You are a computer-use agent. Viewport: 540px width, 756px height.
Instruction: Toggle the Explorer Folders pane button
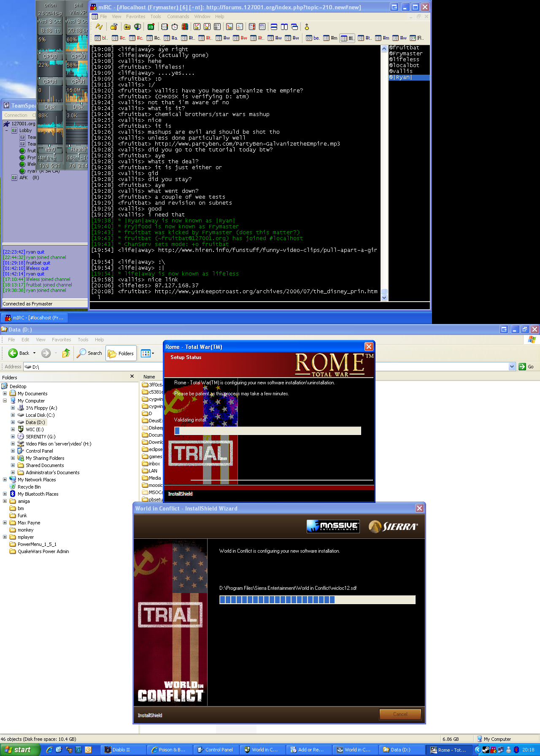pyautogui.click(x=121, y=354)
